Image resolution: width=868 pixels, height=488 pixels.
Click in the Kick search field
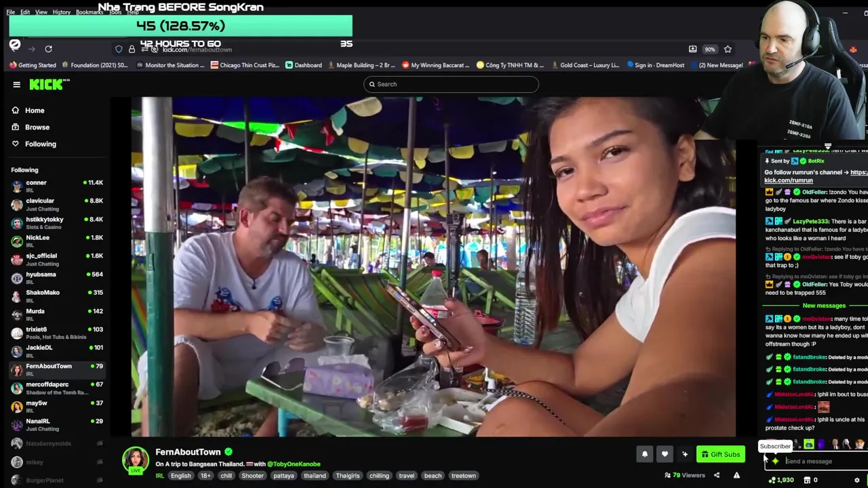click(x=451, y=84)
